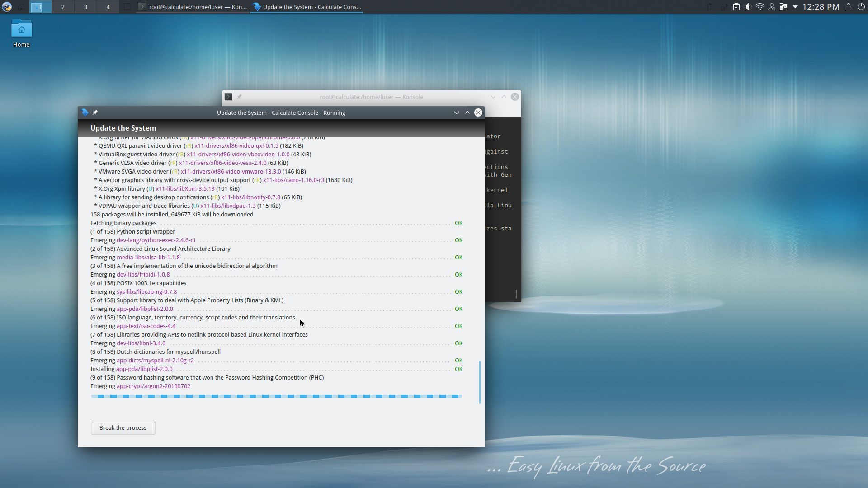The height and width of the screenshot is (488, 868).
Task: Click package link app-text/iso-codes-4.4
Action: click(x=146, y=326)
